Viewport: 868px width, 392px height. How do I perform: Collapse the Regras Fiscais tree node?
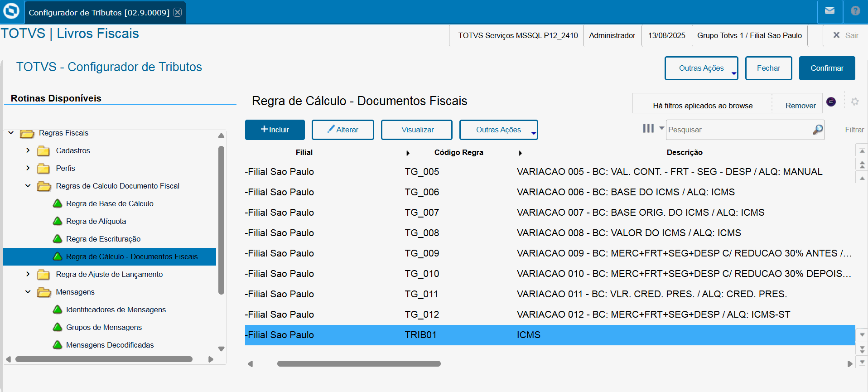(x=11, y=133)
